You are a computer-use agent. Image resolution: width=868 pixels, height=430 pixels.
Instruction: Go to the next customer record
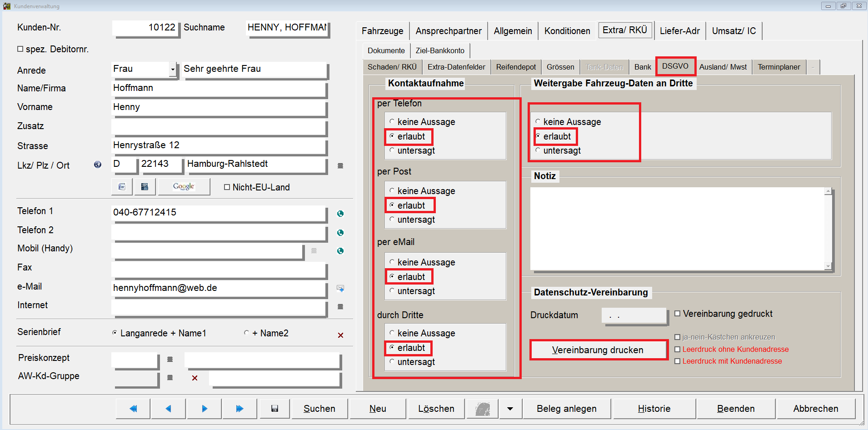coord(204,409)
